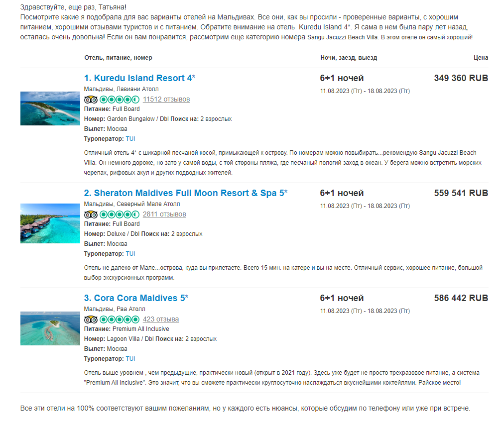The image size is (504, 424).
Task: Open the Cora Cora Maldives 5* link
Action: 136,298
